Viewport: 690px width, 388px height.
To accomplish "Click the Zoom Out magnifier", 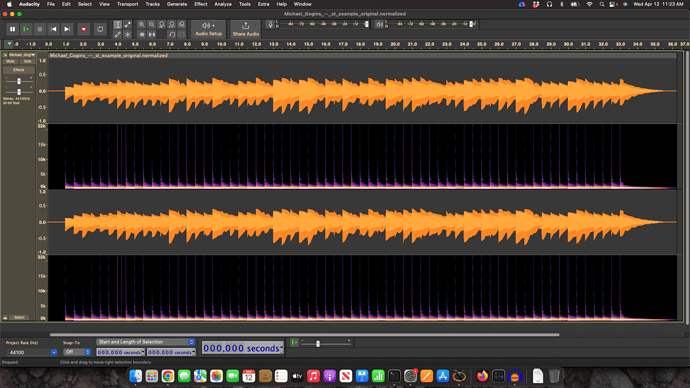I will pyautogui.click(x=151, y=25).
